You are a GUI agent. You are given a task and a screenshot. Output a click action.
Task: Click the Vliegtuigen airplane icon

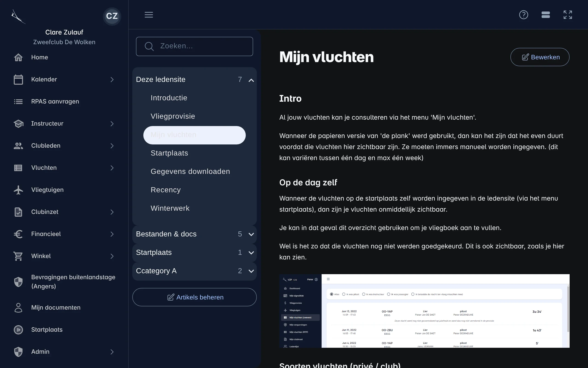point(18,190)
